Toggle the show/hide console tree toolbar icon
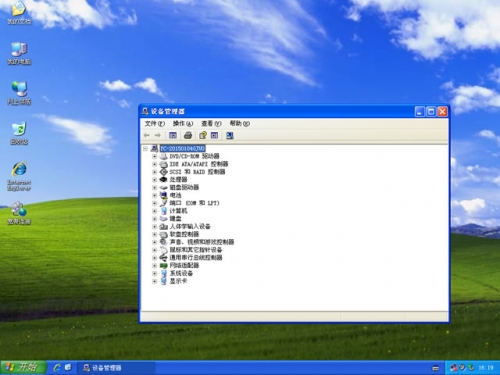Viewport: 500px width, 375px height. 173,135
